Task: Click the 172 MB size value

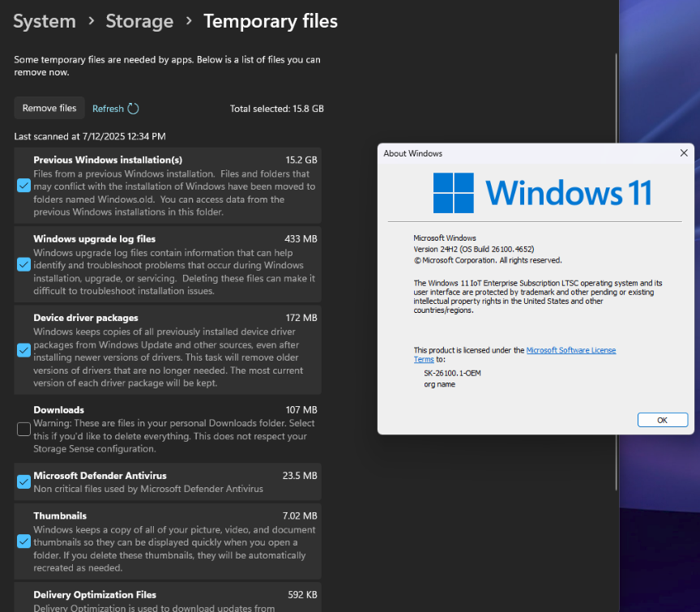Action: click(x=301, y=318)
